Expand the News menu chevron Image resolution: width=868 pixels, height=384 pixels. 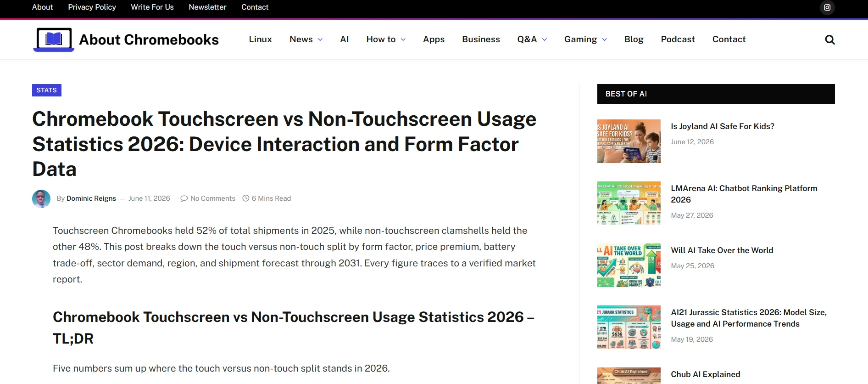pyautogui.click(x=320, y=40)
